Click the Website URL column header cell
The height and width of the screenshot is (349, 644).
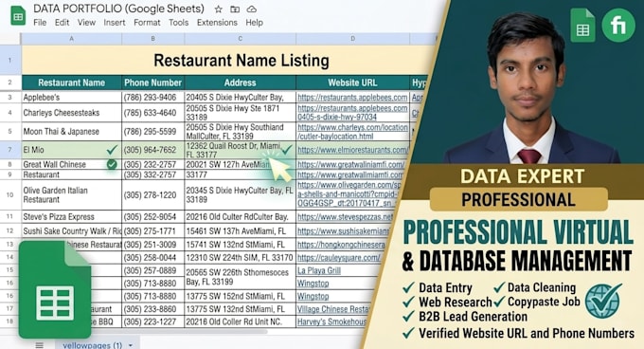[x=353, y=83]
